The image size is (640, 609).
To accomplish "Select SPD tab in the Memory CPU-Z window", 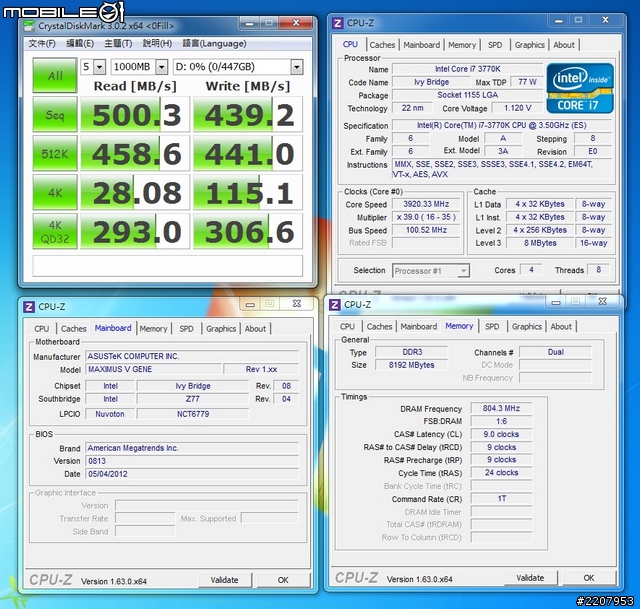I will (x=492, y=327).
